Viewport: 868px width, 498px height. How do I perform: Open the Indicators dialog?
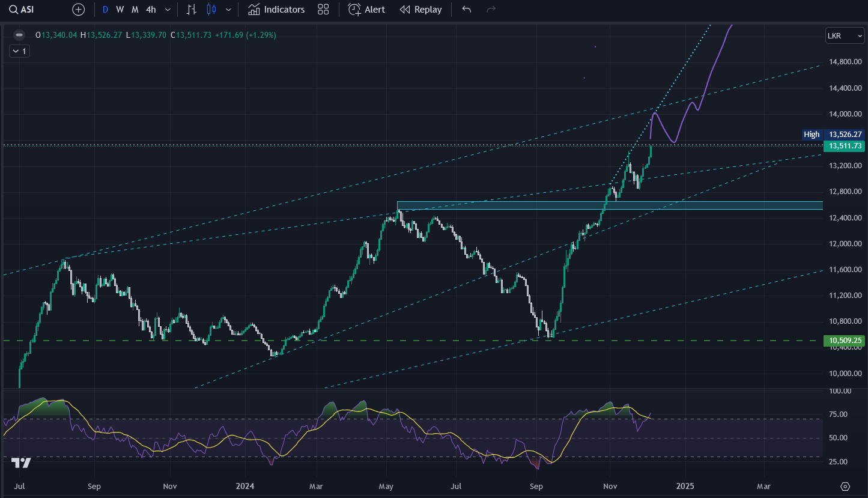click(x=276, y=10)
